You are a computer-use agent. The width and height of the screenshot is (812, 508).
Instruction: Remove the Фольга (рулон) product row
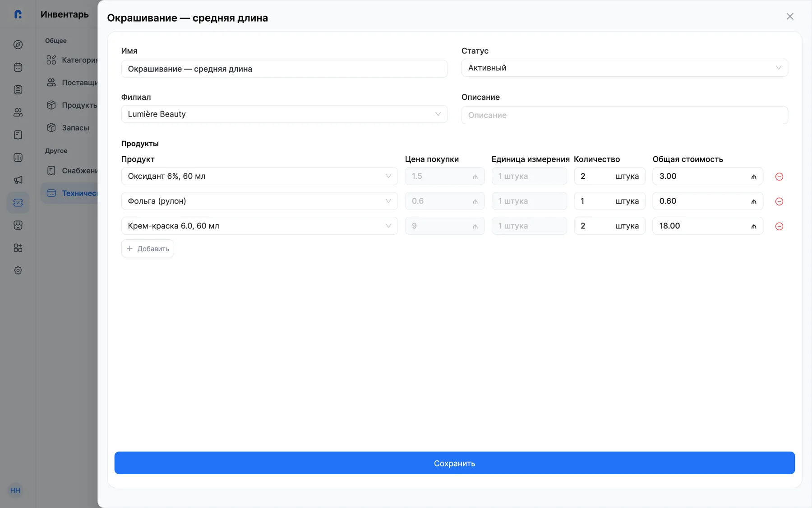779,201
